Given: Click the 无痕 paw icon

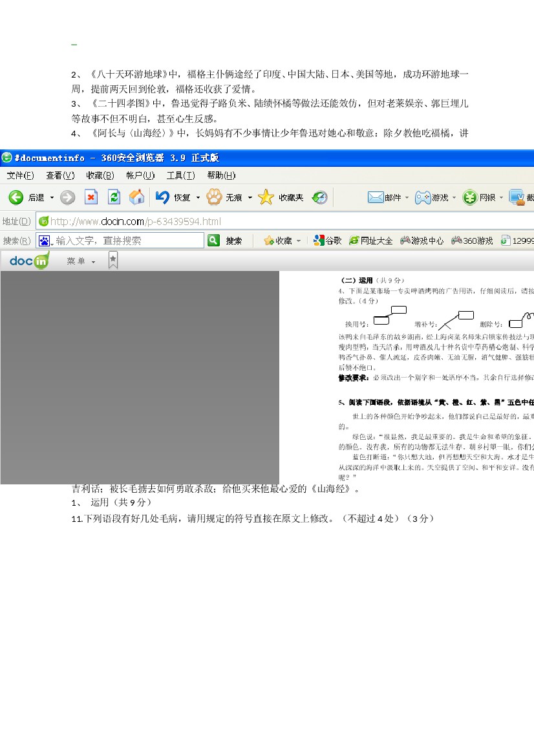Looking at the screenshot, I should click(x=214, y=197).
